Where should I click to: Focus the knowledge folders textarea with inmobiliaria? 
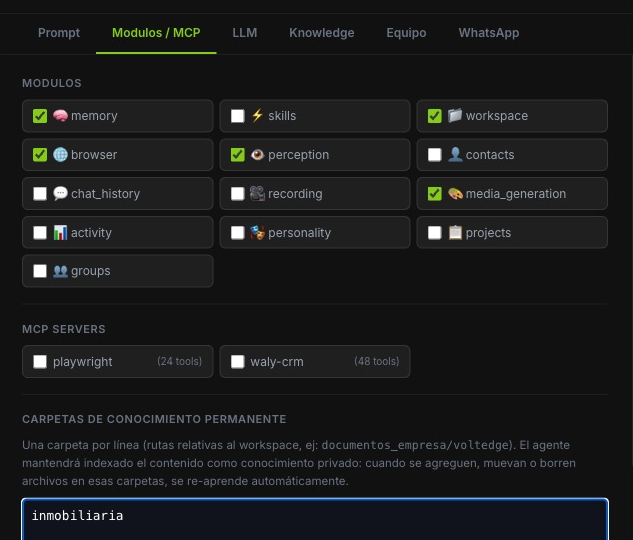point(315,519)
